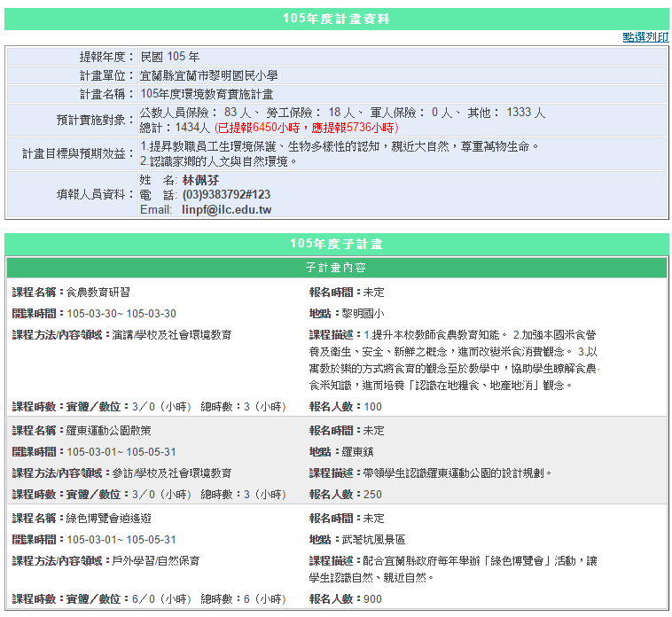Viewport: 672px width, 617px height.
Task: Select the 計畫目標與預期效益 field label
Action: 79,154
